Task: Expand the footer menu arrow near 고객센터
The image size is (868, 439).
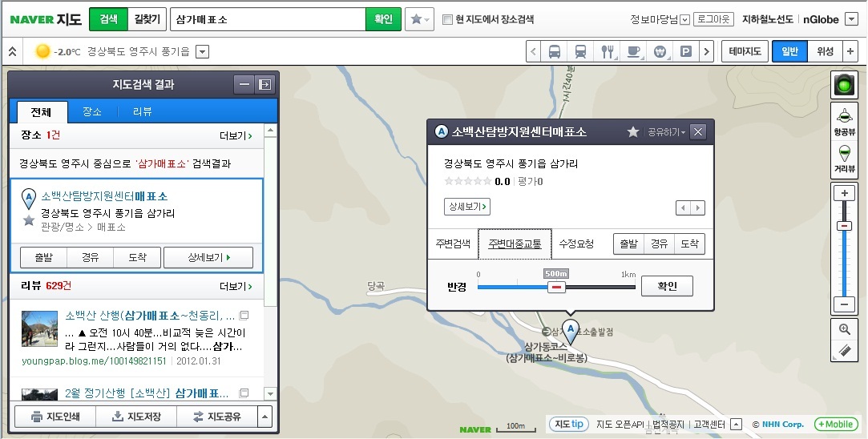Action: [x=736, y=425]
